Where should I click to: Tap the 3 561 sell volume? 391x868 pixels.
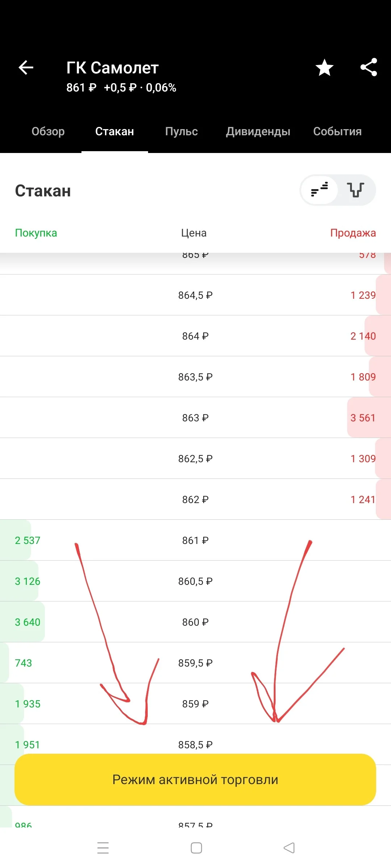(363, 418)
